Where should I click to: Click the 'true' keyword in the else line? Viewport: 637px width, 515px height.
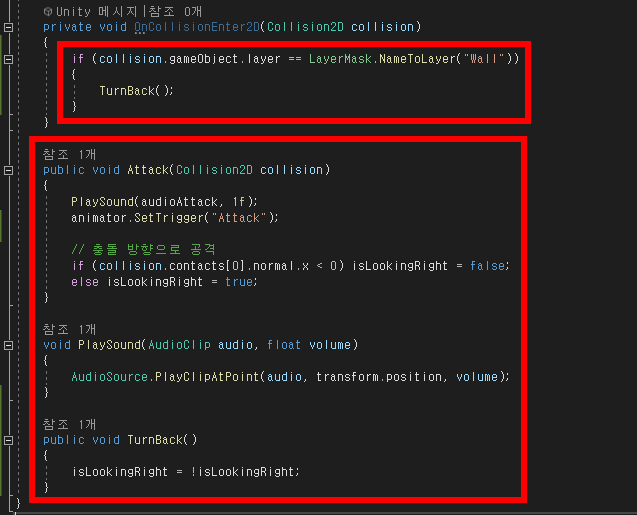[x=239, y=281]
